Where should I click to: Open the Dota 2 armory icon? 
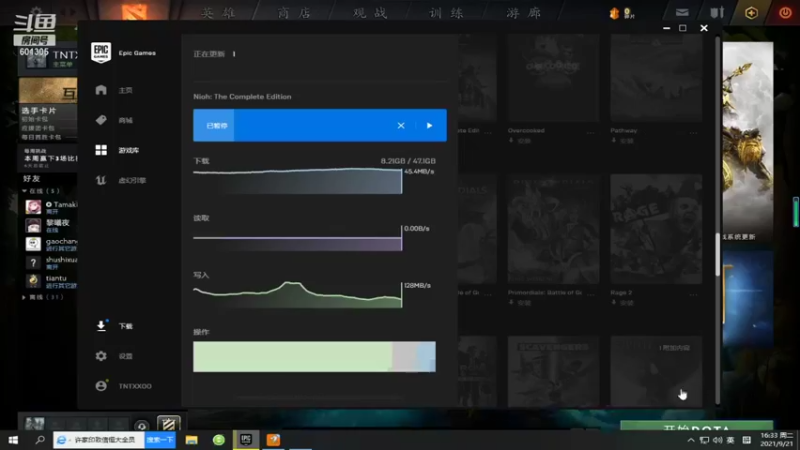717,13
